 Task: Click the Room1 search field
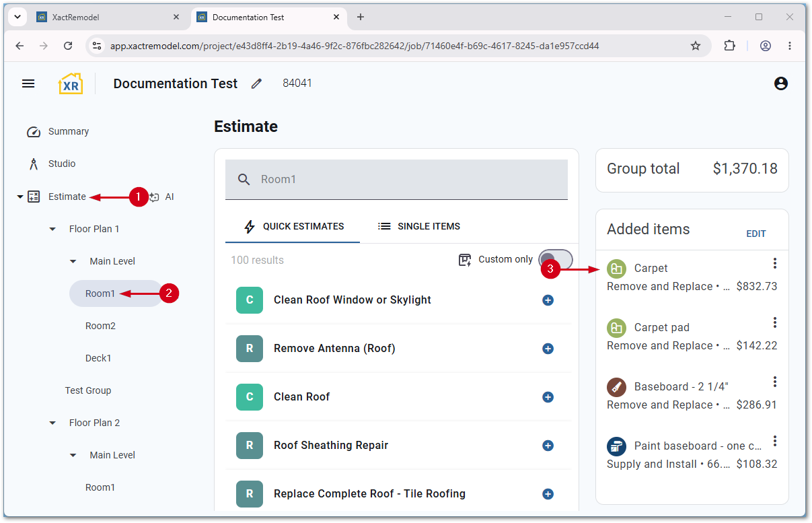[396, 179]
